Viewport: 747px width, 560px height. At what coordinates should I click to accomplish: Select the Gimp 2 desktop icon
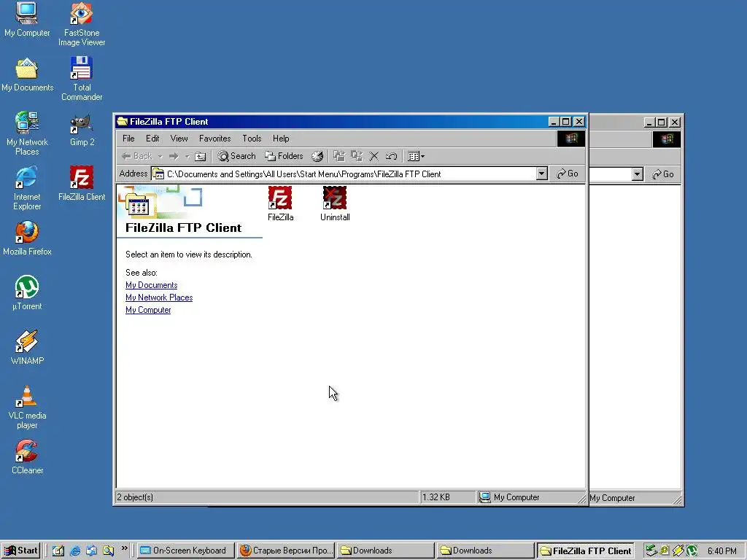82,130
